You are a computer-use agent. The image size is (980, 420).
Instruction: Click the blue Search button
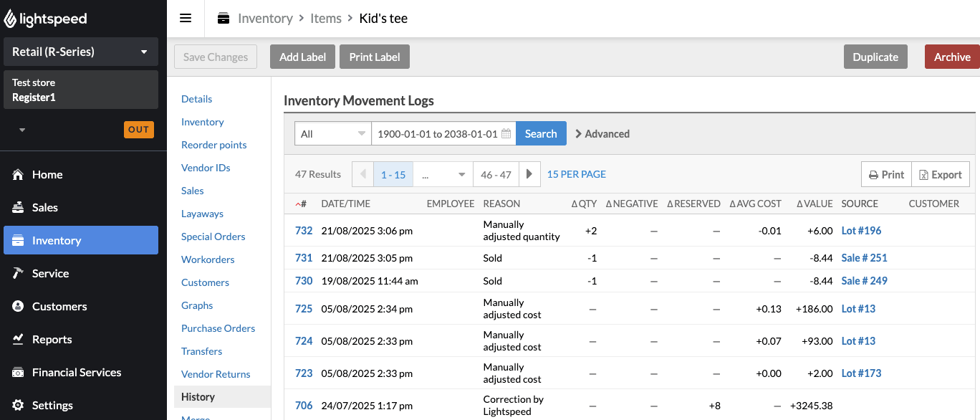coord(541,134)
